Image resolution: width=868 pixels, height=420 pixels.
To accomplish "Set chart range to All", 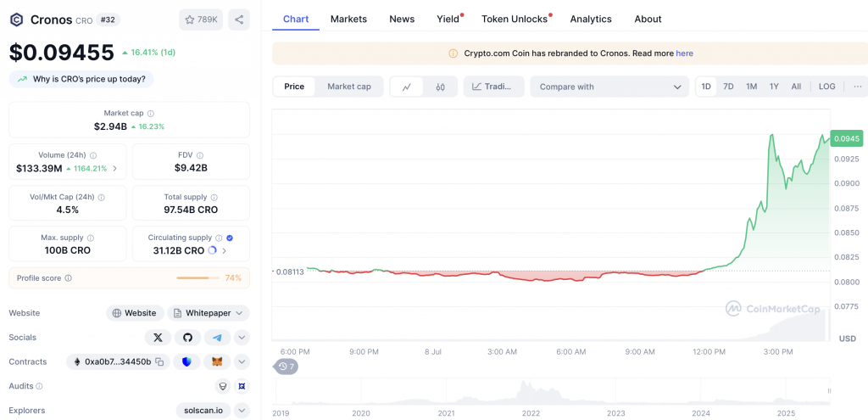I will click(x=796, y=87).
